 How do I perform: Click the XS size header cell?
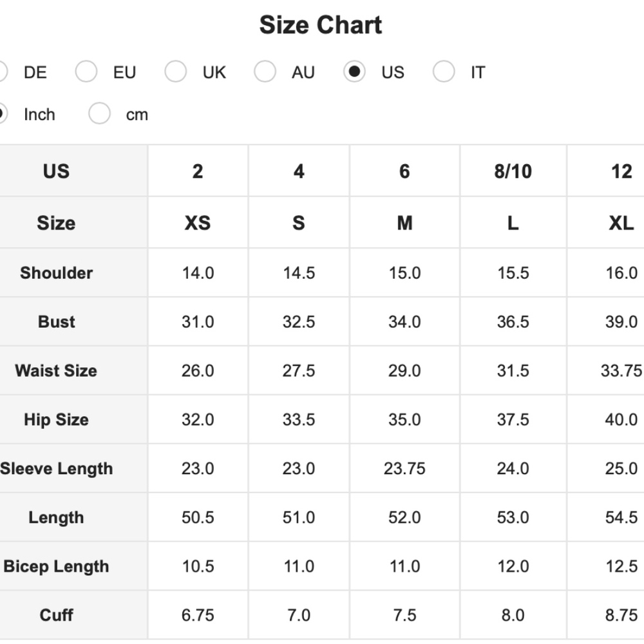198,223
